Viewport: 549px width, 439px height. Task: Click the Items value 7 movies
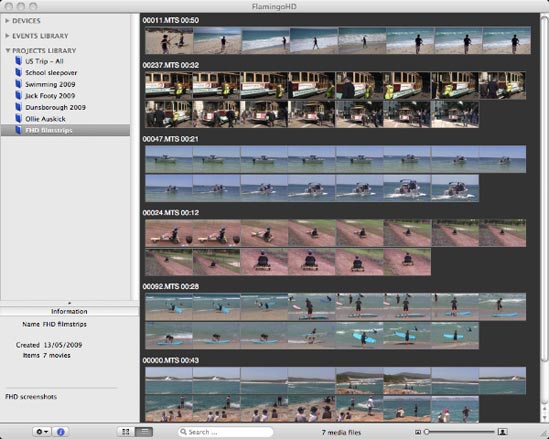(x=57, y=355)
